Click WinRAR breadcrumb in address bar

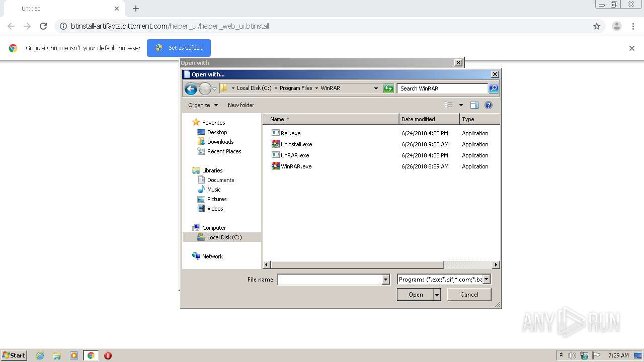(331, 88)
